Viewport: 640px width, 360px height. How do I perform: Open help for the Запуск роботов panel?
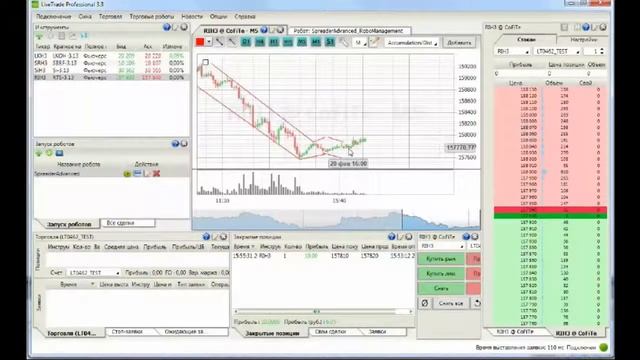[176, 144]
